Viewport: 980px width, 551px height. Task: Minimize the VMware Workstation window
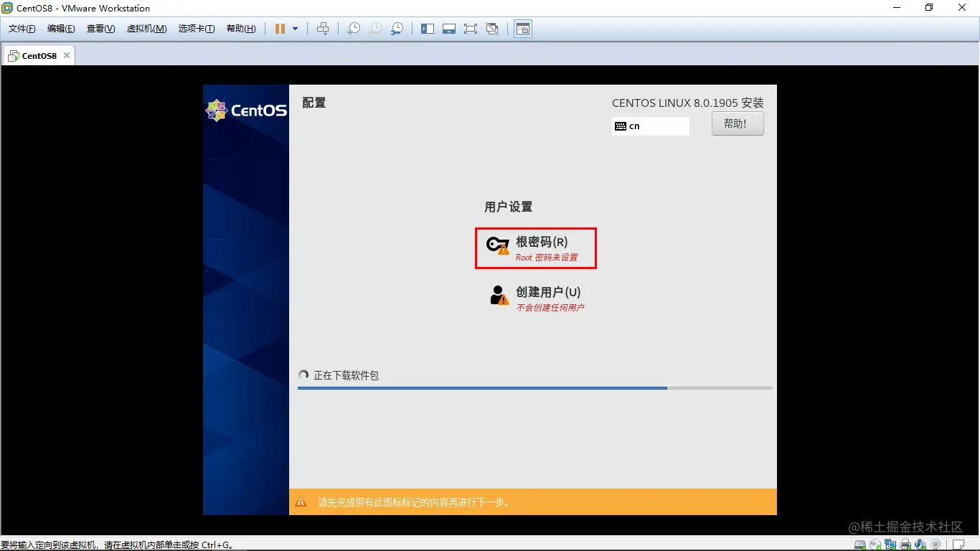click(897, 8)
